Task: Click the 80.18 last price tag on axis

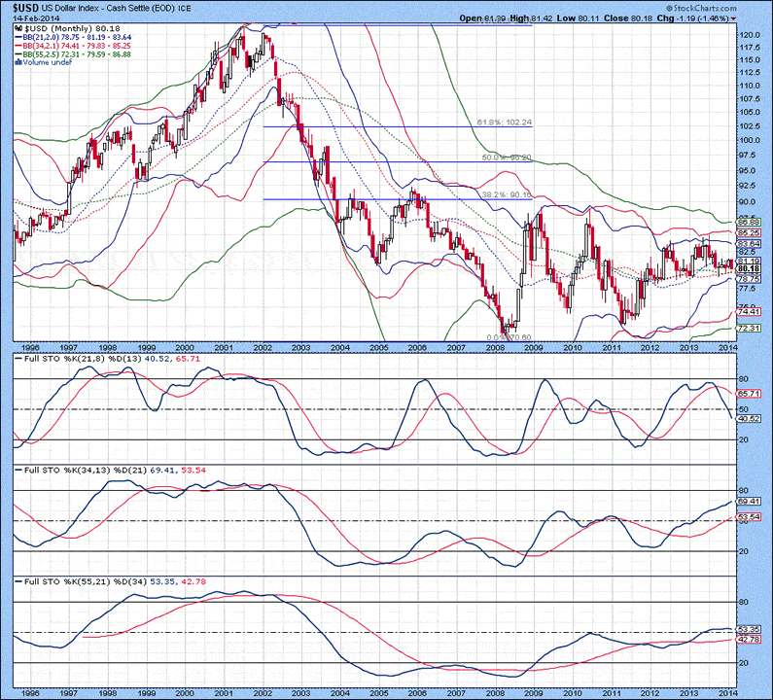Action: point(747,268)
